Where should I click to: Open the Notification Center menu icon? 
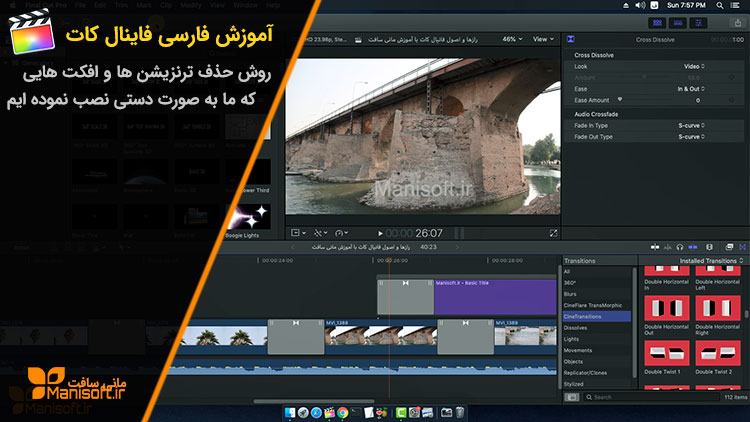(x=735, y=5)
